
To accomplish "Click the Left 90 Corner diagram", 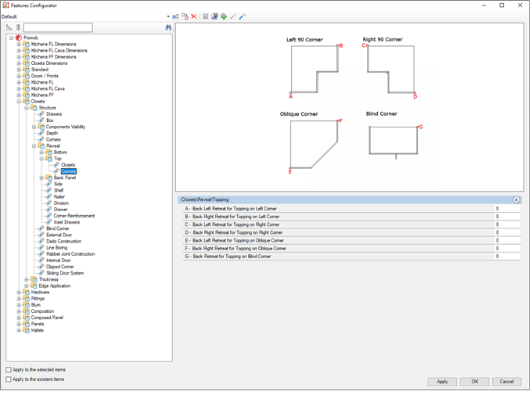I will click(315, 70).
